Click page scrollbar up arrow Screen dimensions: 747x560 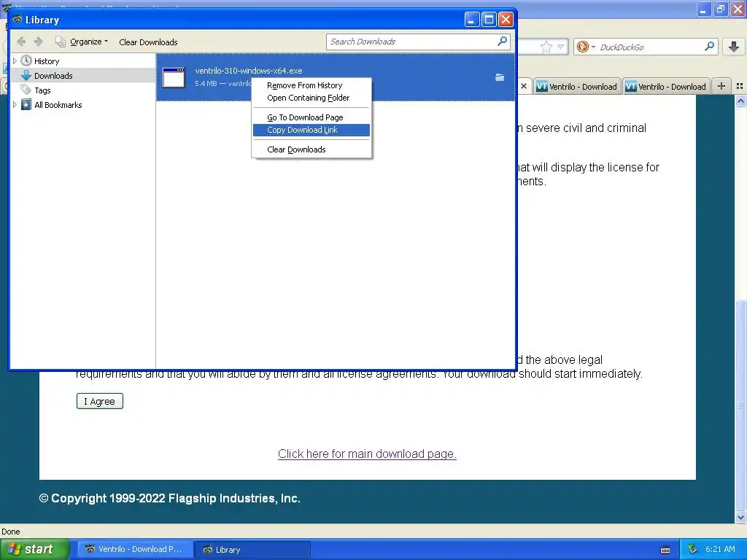[x=740, y=101]
